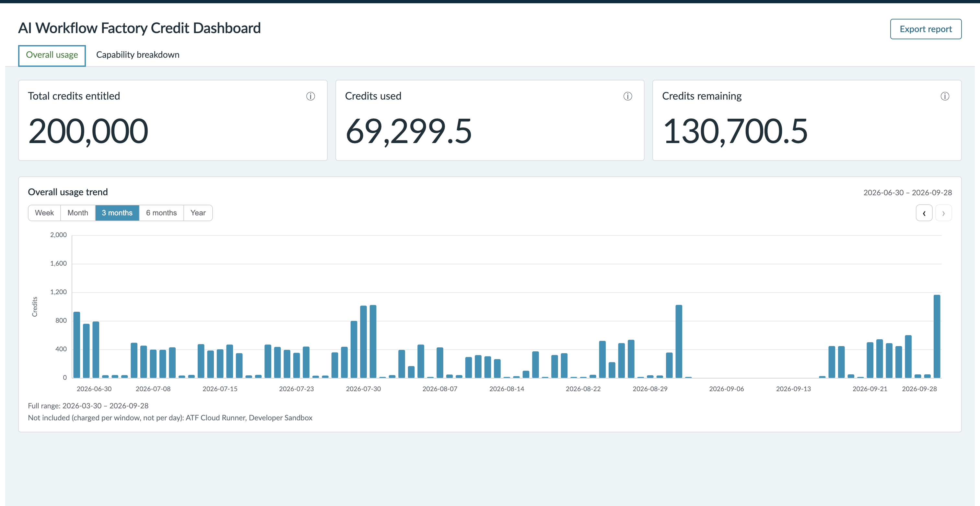Switch to the Capability breakdown tab
The width and height of the screenshot is (980, 506).
click(x=137, y=55)
